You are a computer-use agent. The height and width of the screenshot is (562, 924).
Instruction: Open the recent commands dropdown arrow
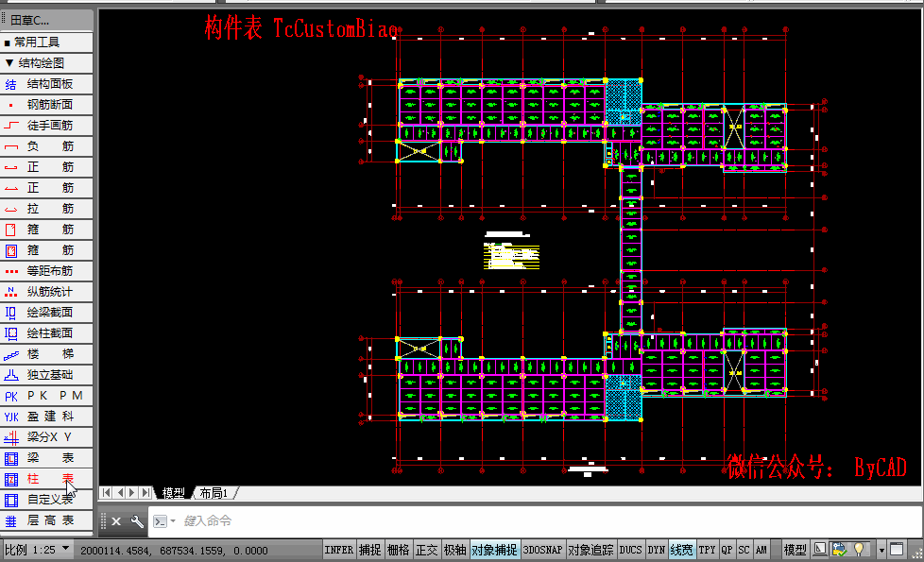(173, 521)
